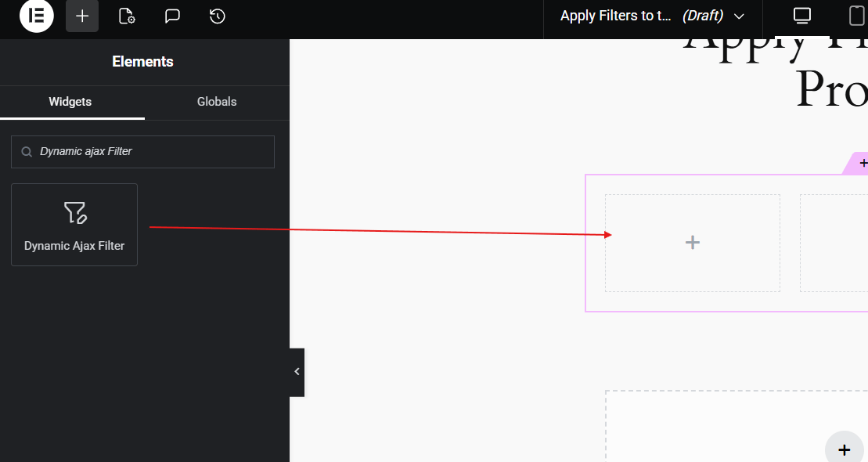Click the search magnifier icon
The height and width of the screenshot is (462, 868).
pyautogui.click(x=27, y=151)
